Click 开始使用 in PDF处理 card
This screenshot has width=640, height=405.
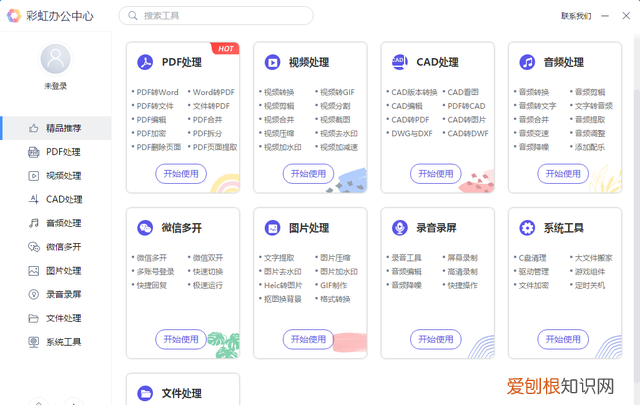[181, 174]
